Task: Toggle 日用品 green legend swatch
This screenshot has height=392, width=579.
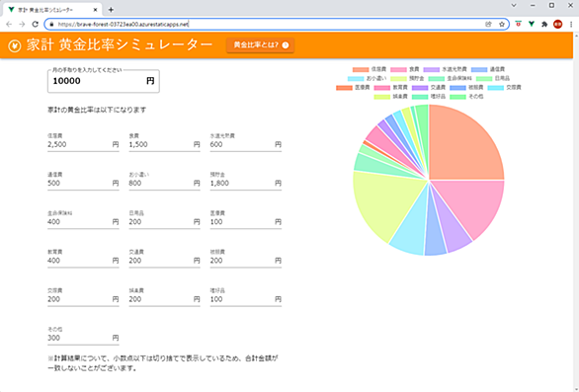Action: pos(484,79)
